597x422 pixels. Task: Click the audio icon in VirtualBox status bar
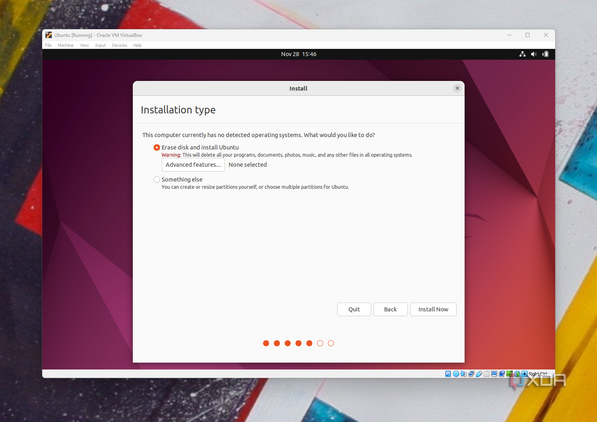[x=463, y=374]
